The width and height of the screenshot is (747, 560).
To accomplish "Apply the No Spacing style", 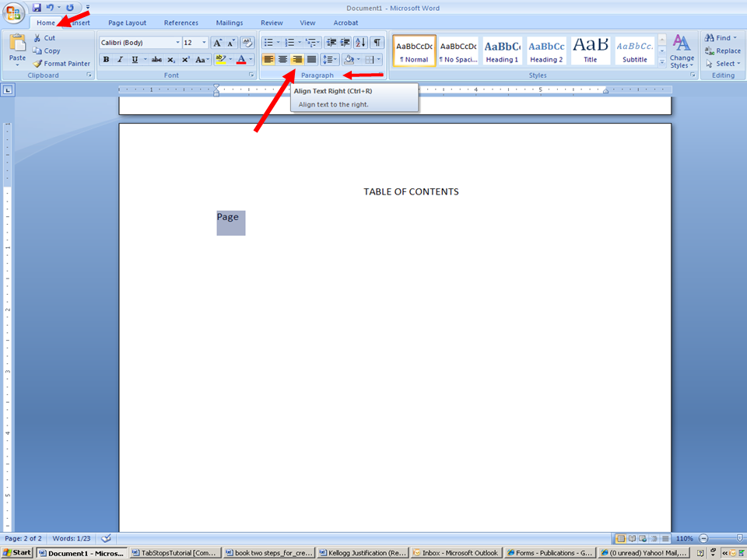I will pyautogui.click(x=458, y=51).
